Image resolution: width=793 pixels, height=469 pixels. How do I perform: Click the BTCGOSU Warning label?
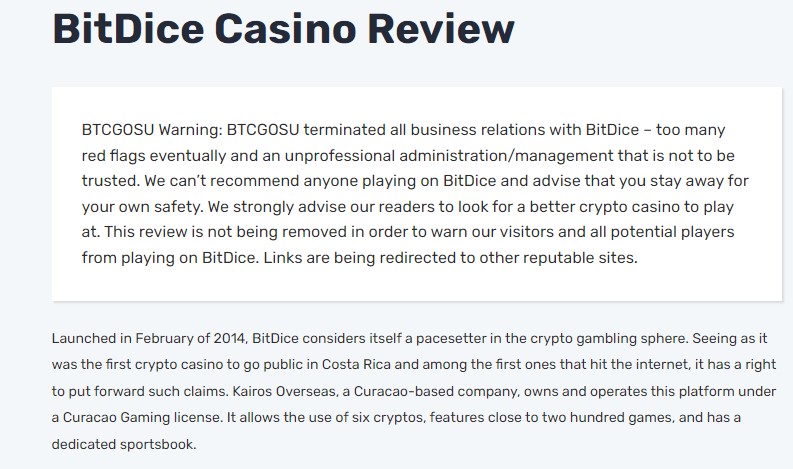coord(152,130)
